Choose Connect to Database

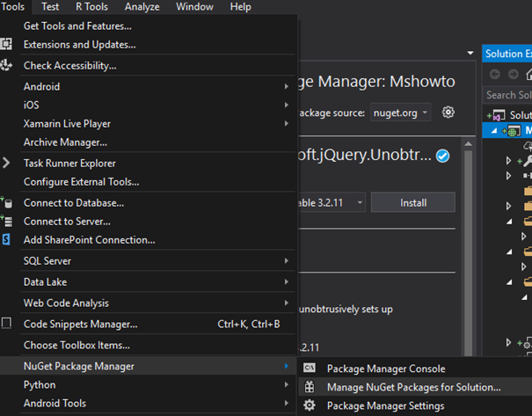(149, 203)
